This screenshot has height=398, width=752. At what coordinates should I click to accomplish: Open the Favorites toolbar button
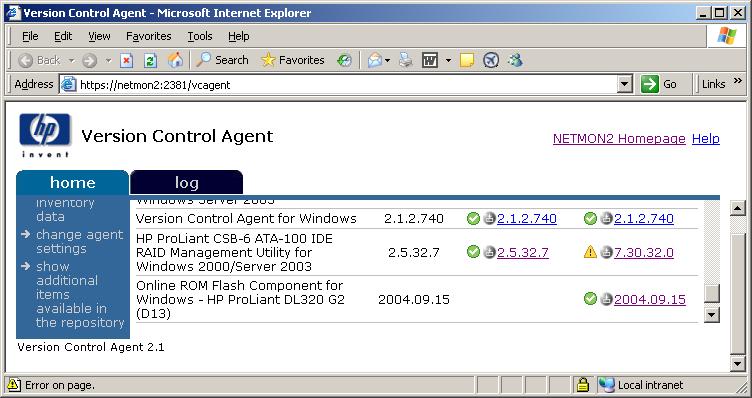click(293, 60)
